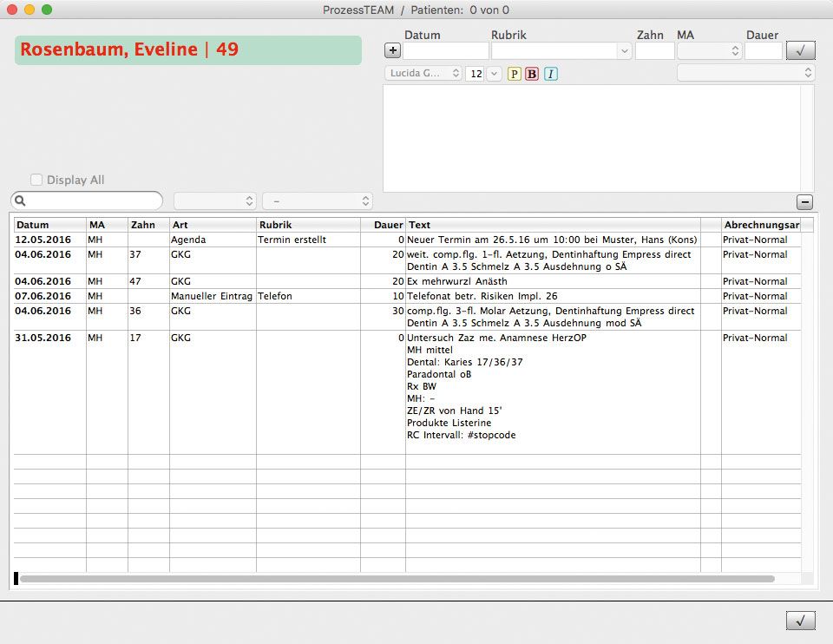Click the yellow P plain-text format icon
The width and height of the screenshot is (833, 644).
514,74
